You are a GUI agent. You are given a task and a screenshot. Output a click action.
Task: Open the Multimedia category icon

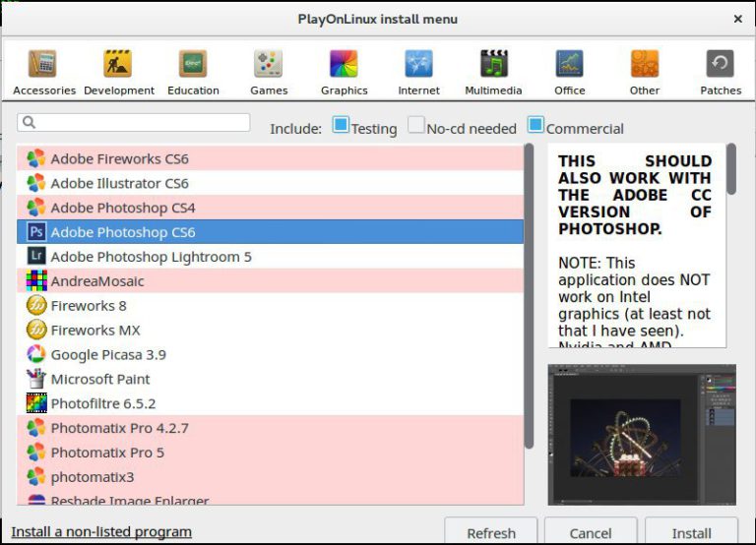point(494,64)
